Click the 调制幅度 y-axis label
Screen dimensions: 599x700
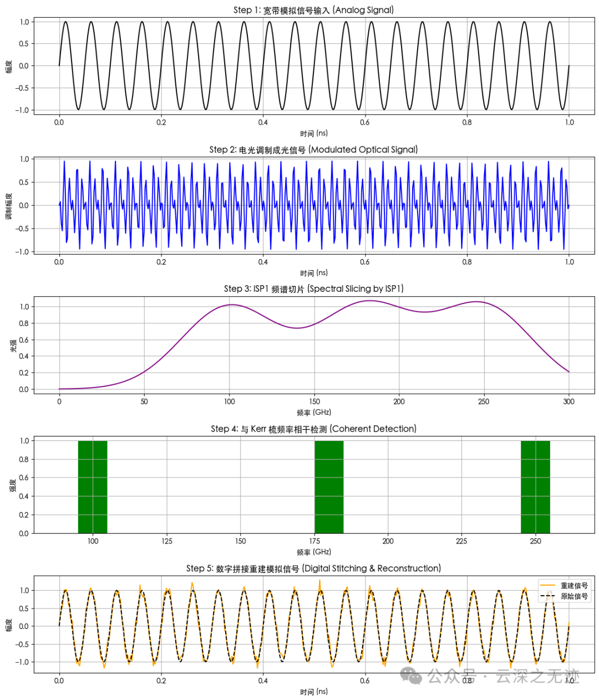9,206
